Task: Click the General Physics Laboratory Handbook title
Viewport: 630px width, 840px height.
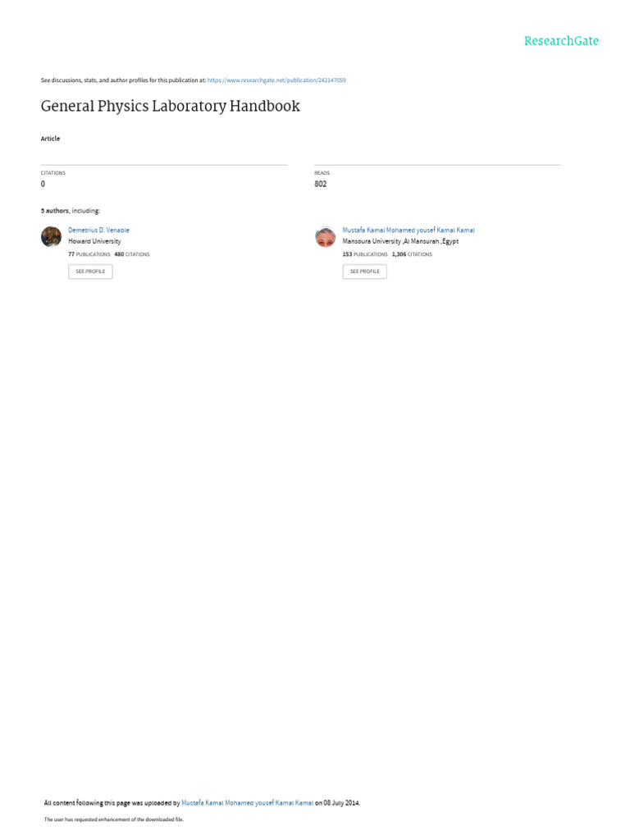Action: click(x=171, y=106)
